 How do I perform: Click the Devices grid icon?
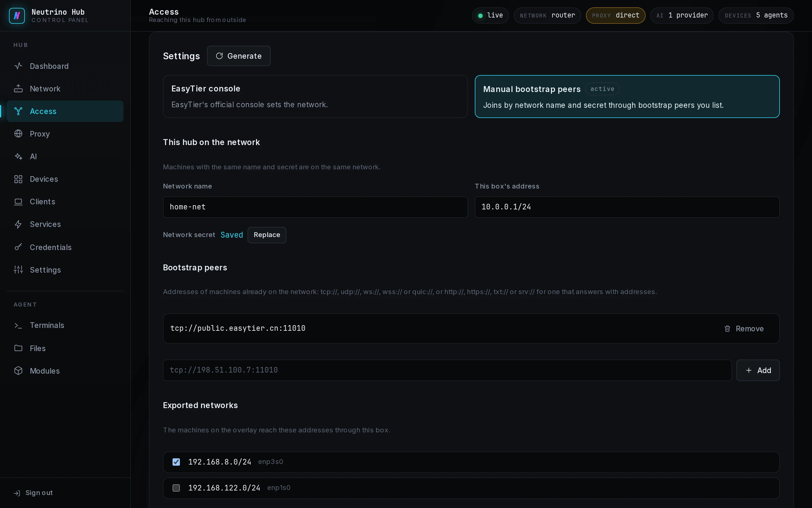coord(18,179)
